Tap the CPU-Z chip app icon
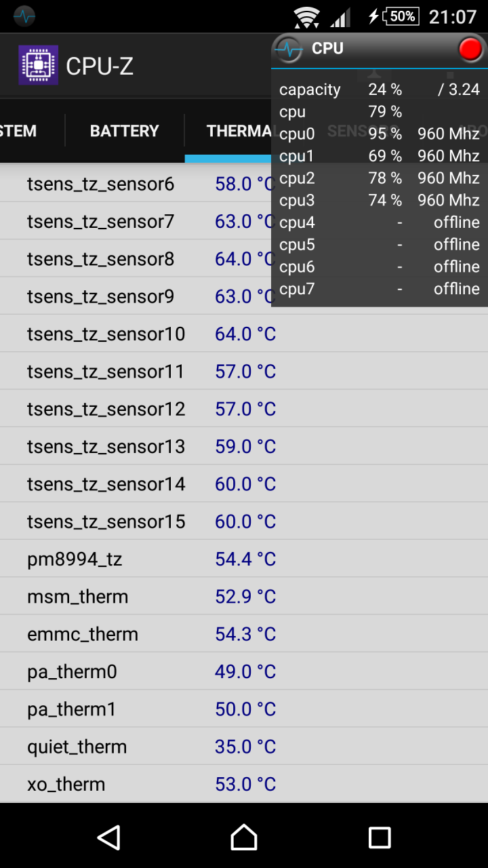Image resolution: width=488 pixels, height=868 pixels. point(38,65)
